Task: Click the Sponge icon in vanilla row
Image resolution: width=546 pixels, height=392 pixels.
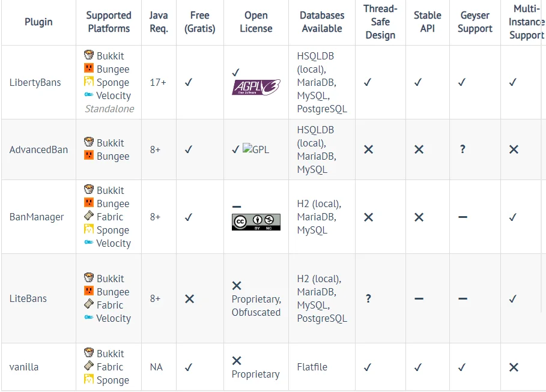Action: pyautogui.click(x=89, y=379)
